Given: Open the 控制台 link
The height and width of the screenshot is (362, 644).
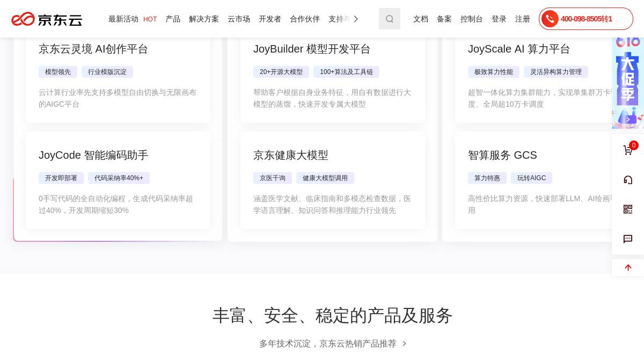Looking at the screenshot, I should coord(472,19).
